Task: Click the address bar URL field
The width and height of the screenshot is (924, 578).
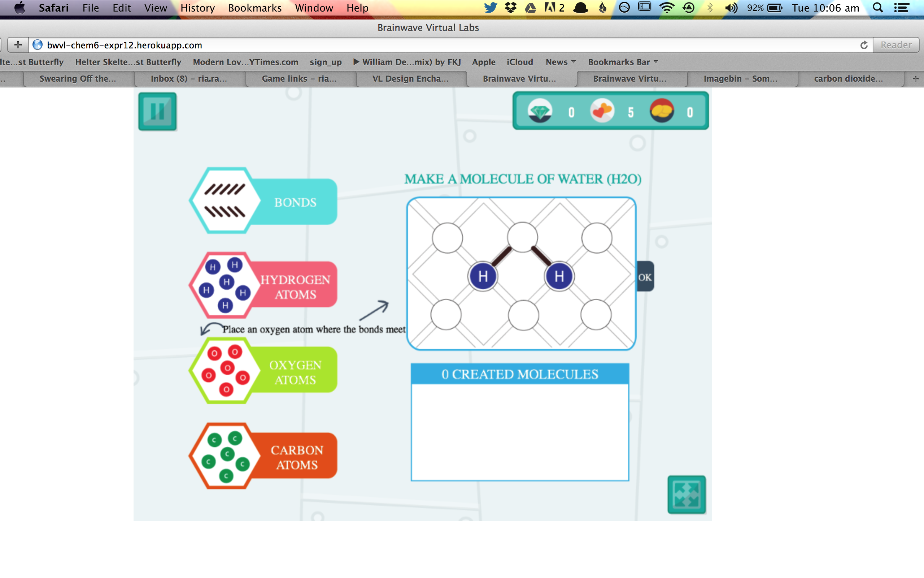Action: point(450,45)
